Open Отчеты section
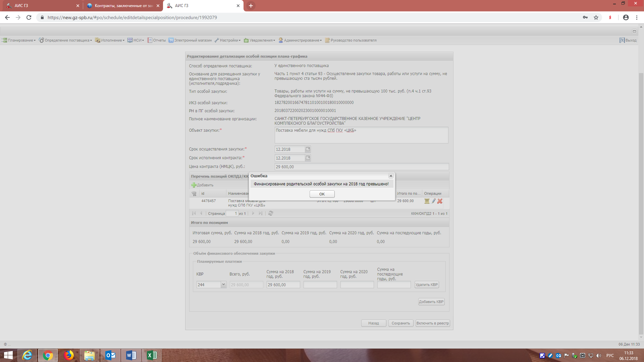Screen dimensions: 644x362 (x=157, y=40)
